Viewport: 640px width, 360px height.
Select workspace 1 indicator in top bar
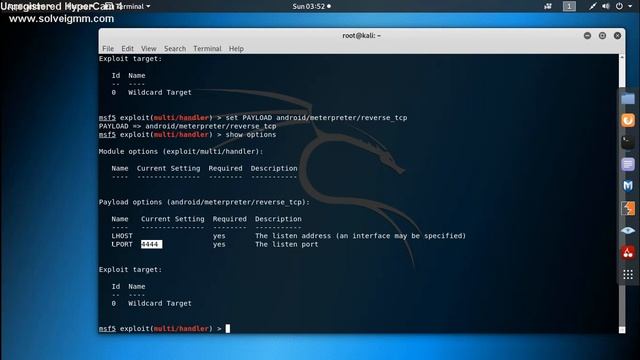click(x=569, y=6)
